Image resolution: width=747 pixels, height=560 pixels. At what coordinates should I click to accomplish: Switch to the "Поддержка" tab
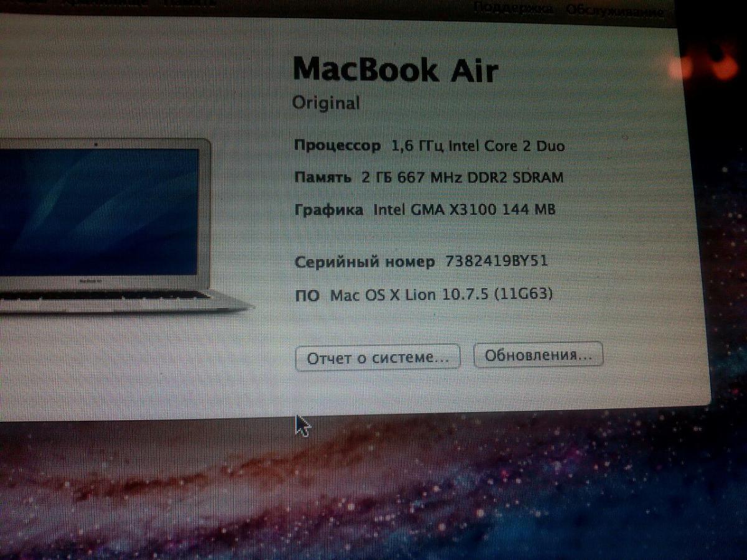(513, 7)
